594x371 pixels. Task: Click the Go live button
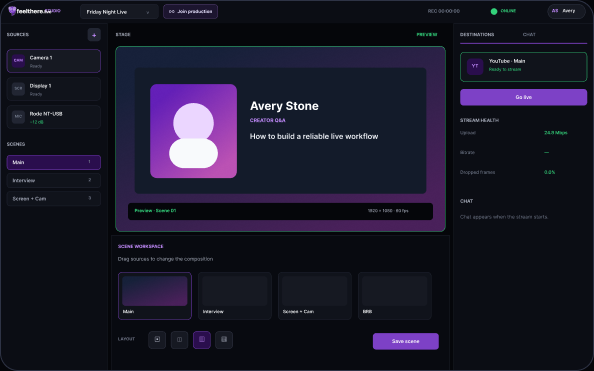tap(523, 97)
